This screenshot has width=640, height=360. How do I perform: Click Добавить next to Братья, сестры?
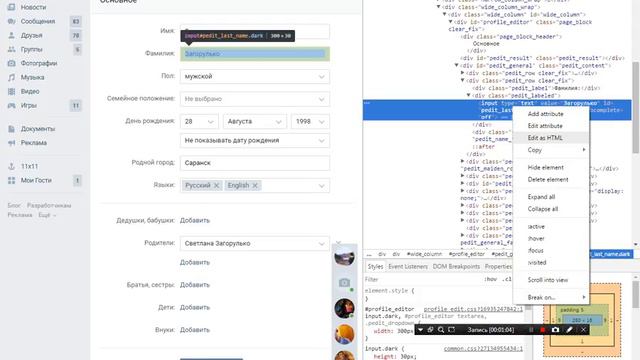click(195, 285)
